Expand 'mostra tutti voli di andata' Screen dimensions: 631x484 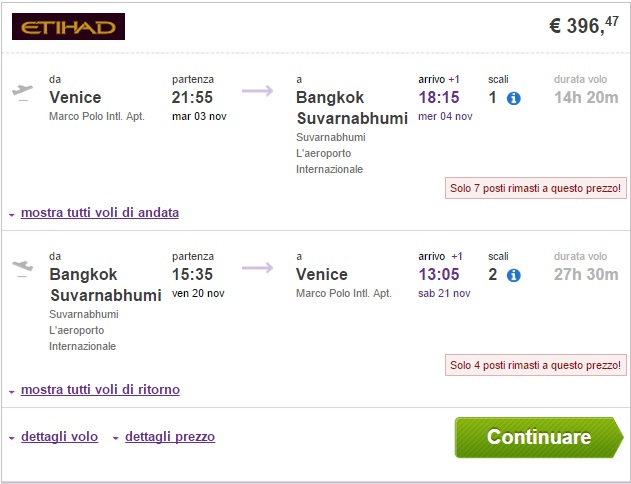[x=99, y=213]
